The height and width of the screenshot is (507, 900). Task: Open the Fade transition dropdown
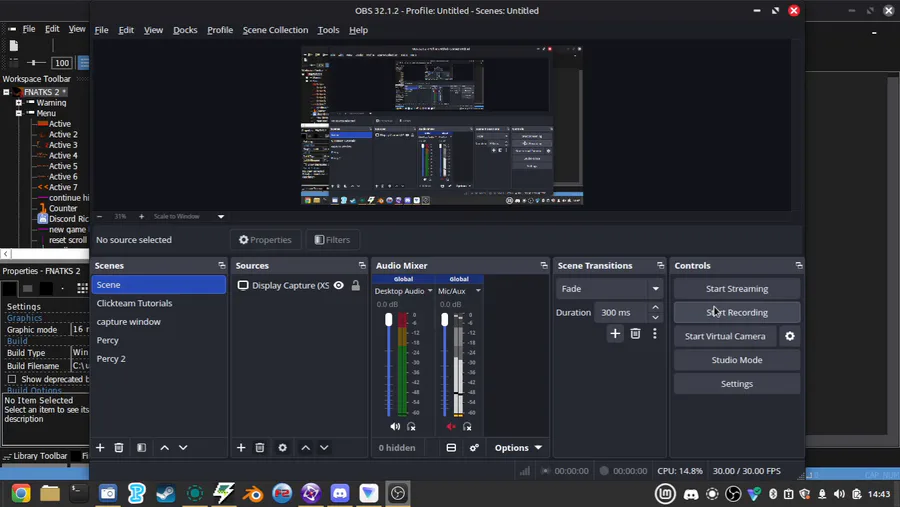[609, 289]
